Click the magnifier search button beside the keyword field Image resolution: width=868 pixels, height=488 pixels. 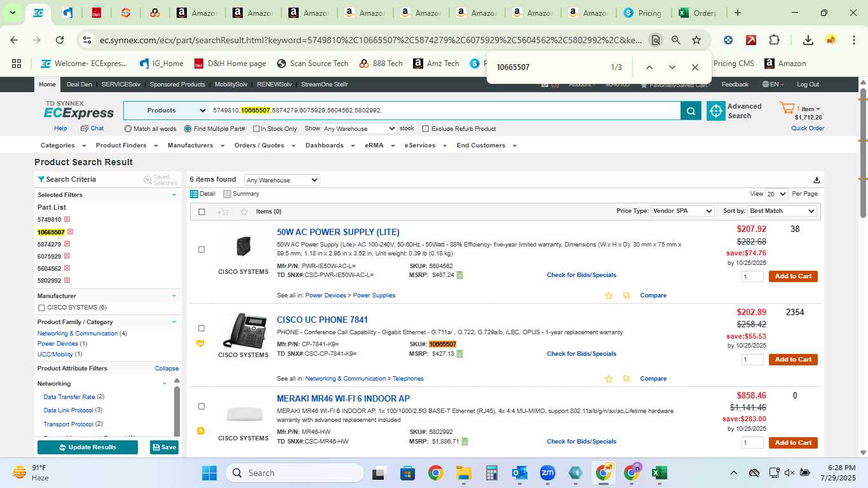691,111
